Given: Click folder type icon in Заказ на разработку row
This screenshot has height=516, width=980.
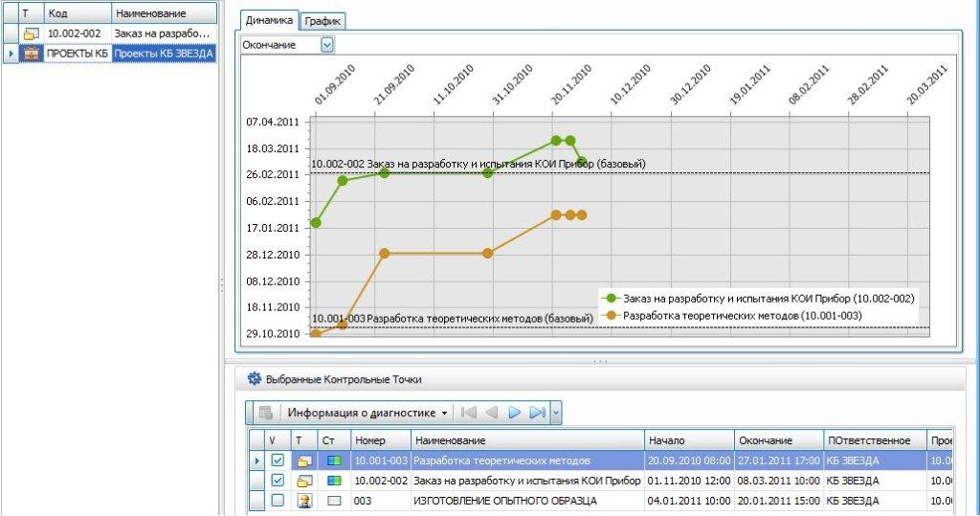Looking at the screenshot, I should (304, 481).
